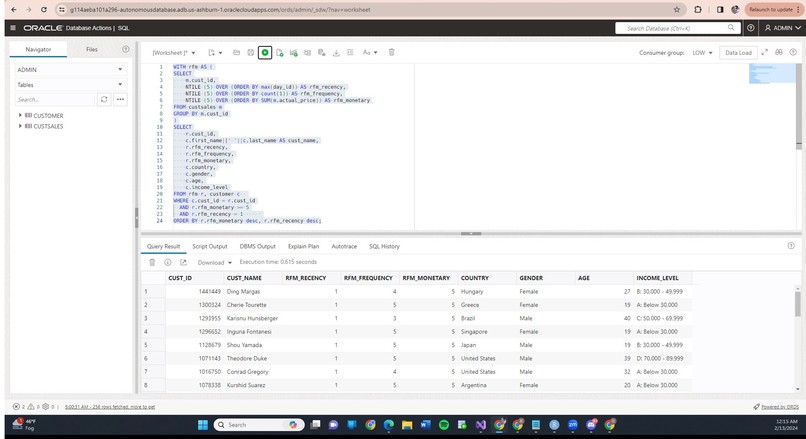Click the results table vertical scrollbar

point(798,304)
